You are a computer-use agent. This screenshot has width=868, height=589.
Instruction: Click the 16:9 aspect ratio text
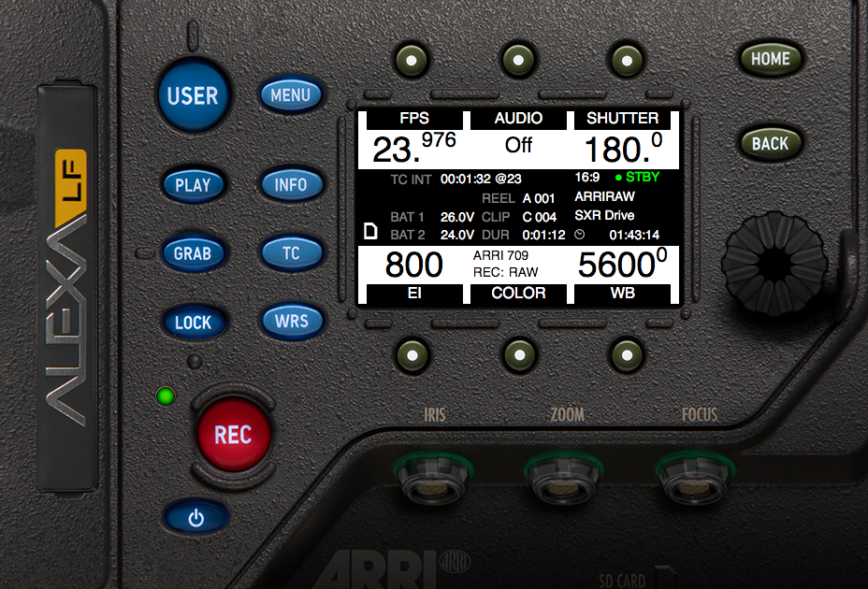(x=586, y=177)
